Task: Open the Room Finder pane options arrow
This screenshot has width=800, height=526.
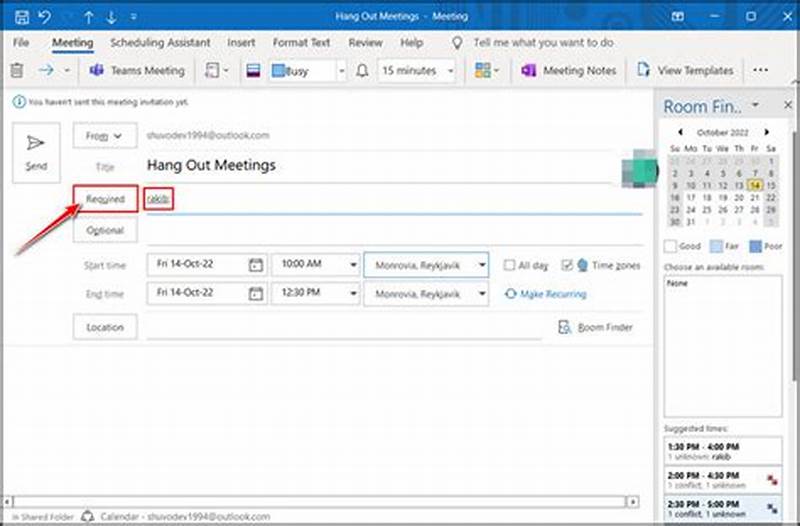Action: [755, 105]
